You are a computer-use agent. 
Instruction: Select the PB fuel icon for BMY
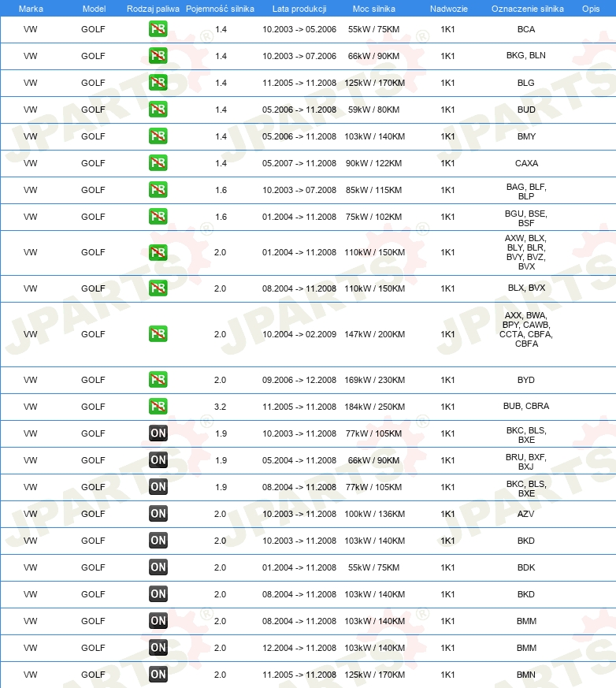point(158,136)
